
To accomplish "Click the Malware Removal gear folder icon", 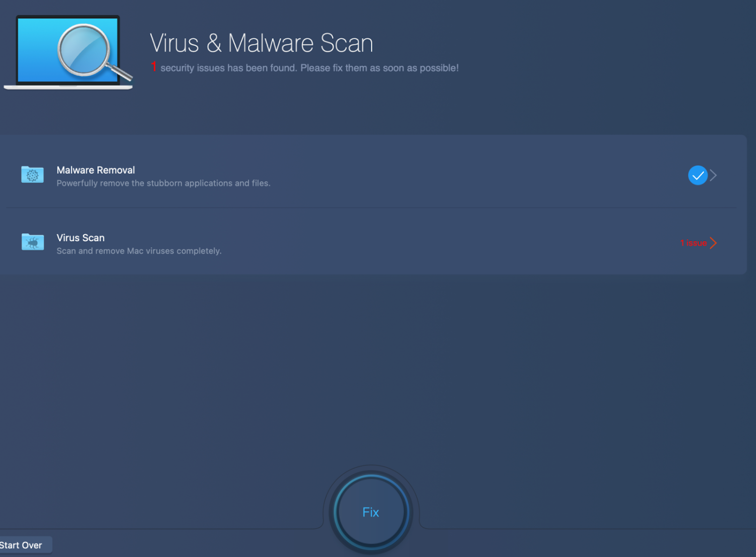I will point(32,175).
